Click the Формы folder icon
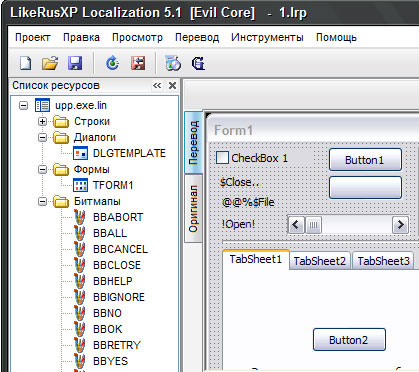419x372 pixels. pos(61,169)
